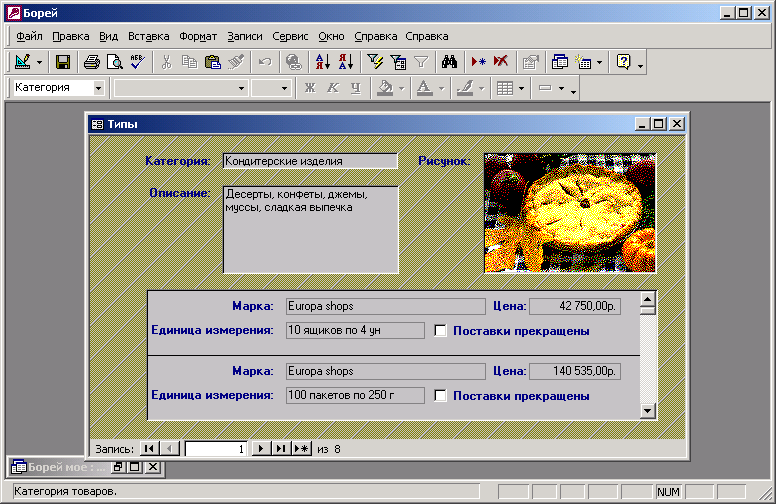Open the Сервис menu

tap(290, 36)
